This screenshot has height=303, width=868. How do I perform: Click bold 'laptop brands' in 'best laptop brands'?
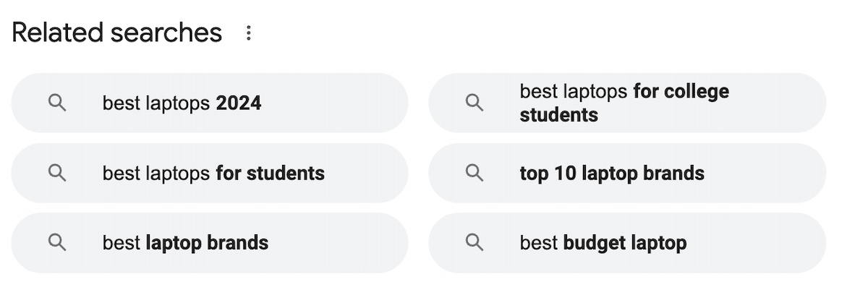[x=207, y=242]
